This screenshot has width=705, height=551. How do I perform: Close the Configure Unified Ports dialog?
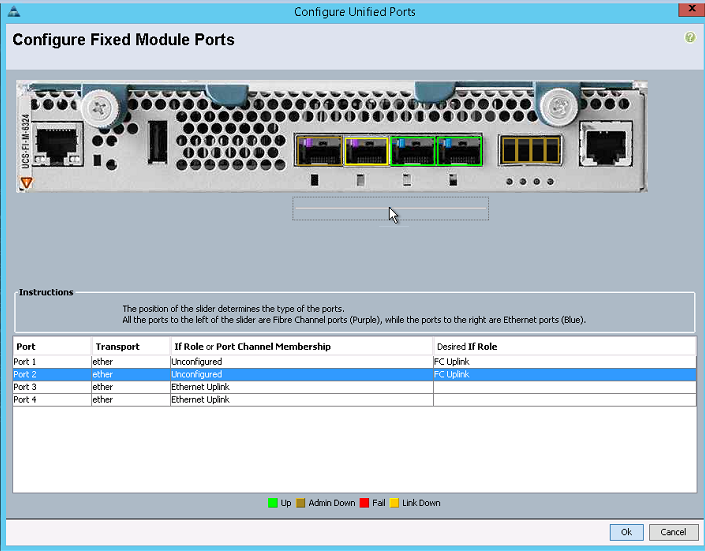(x=692, y=9)
